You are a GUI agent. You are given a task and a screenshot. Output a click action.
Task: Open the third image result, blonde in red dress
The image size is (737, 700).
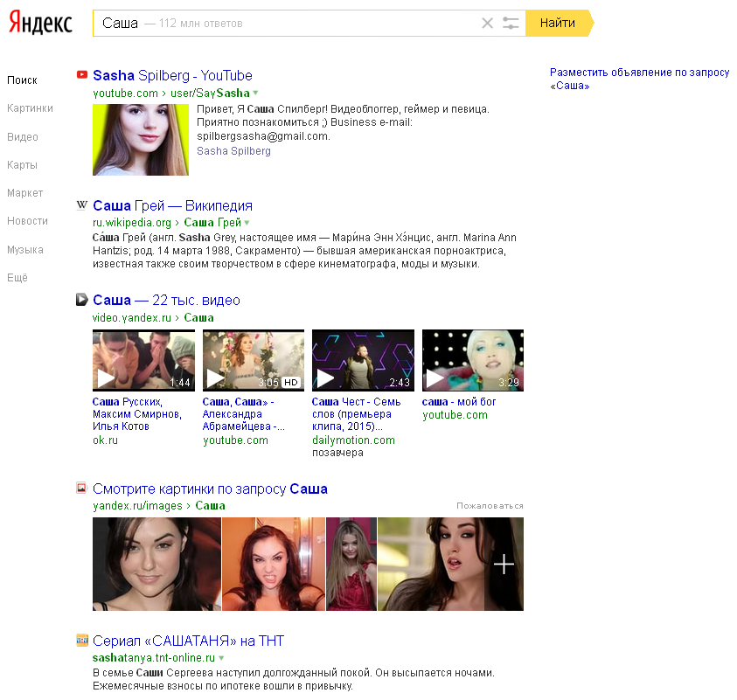point(351,565)
